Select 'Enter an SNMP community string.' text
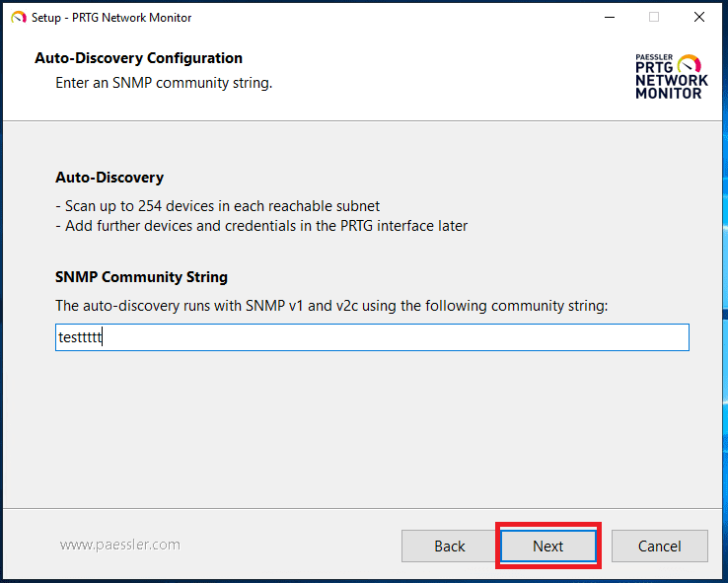 pos(164,83)
